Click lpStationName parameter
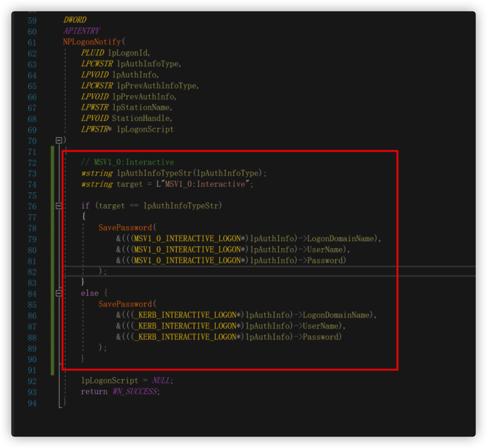 141,107
